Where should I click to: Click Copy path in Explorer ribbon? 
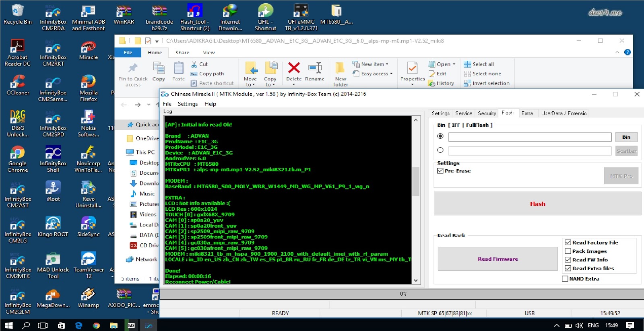[207, 74]
